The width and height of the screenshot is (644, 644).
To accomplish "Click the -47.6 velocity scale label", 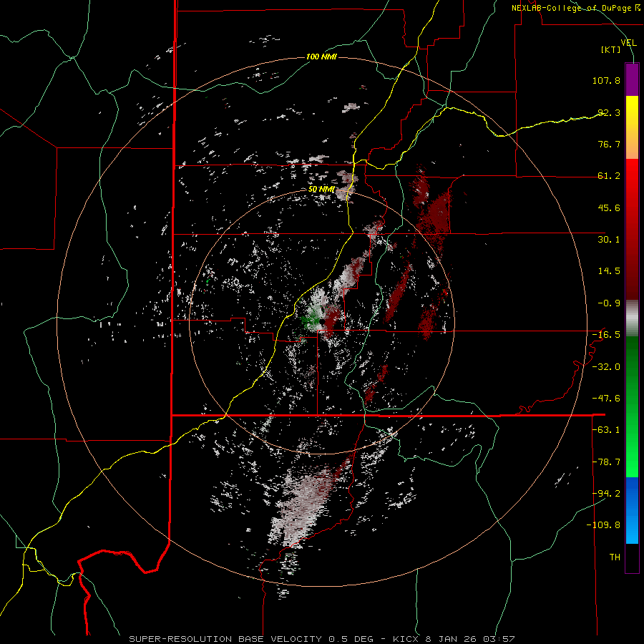I will 606,399.
